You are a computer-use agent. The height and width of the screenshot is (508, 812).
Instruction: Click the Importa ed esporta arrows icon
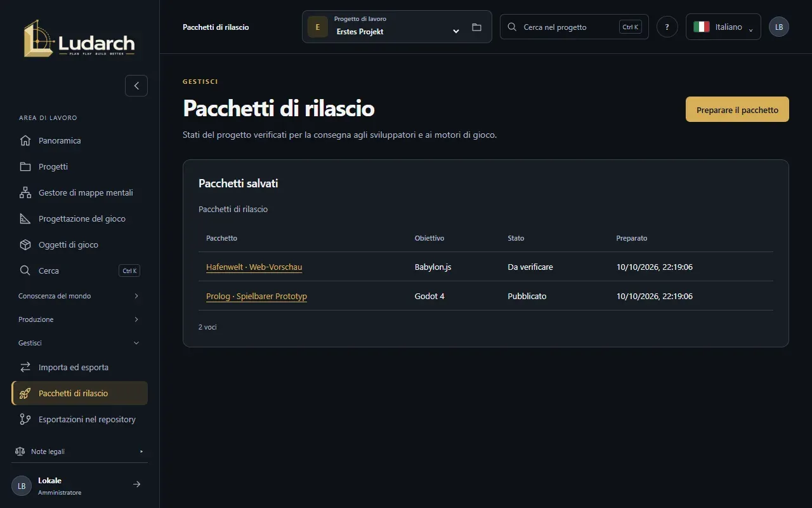click(25, 367)
